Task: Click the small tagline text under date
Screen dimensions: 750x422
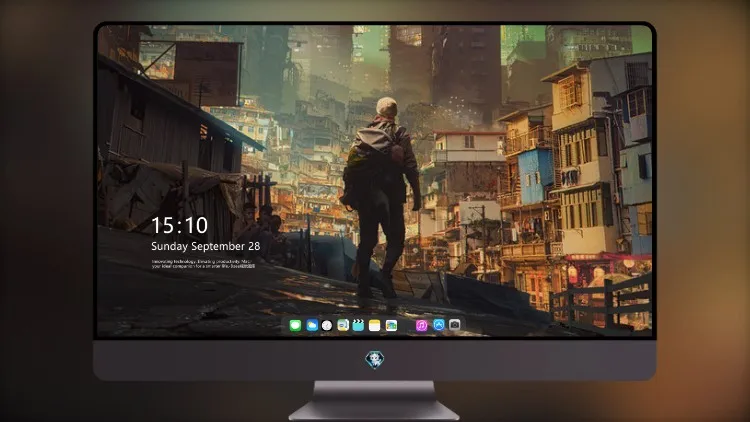Action: pyautogui.click(x=203, y=264)
